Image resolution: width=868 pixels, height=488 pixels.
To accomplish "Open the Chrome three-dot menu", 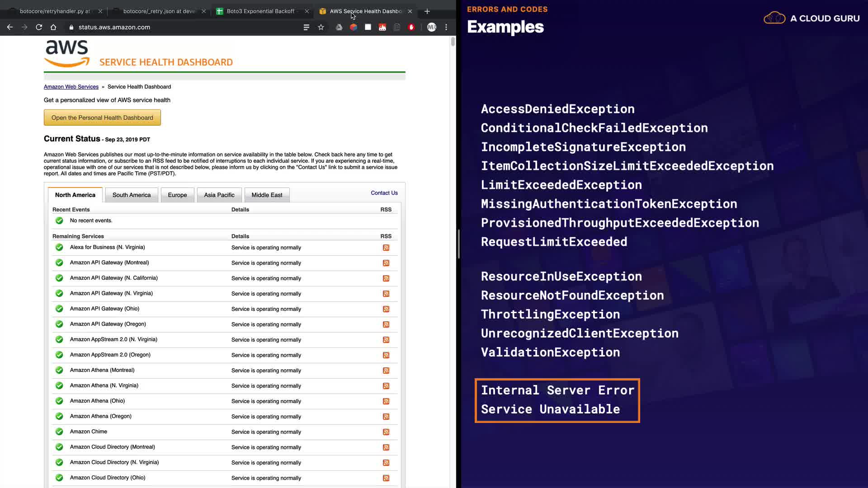I will (446, 27).
